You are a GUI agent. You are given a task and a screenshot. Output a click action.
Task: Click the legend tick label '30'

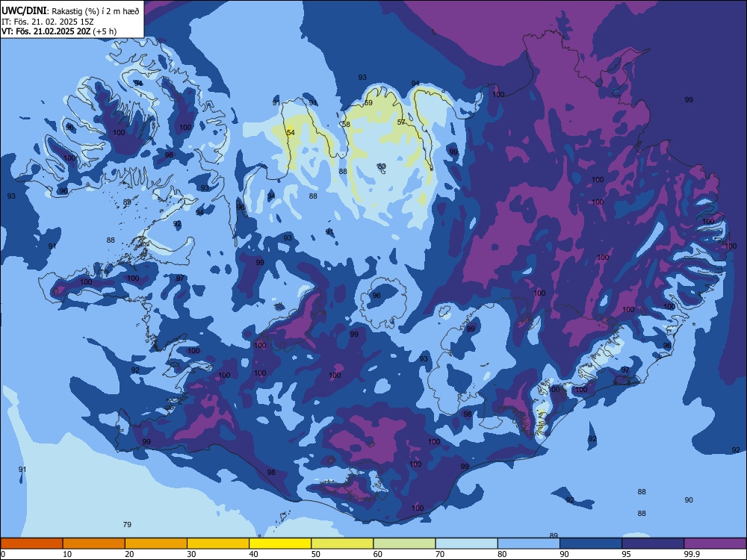click(x=191, y=554)
